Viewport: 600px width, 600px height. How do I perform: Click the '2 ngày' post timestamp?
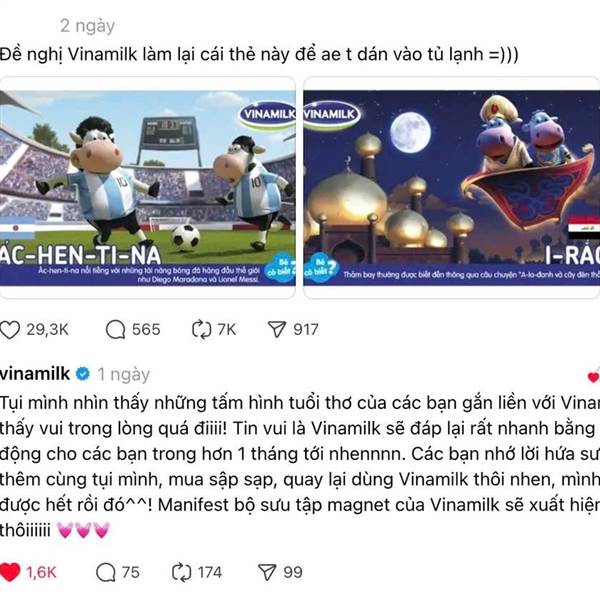pos(87,26)
